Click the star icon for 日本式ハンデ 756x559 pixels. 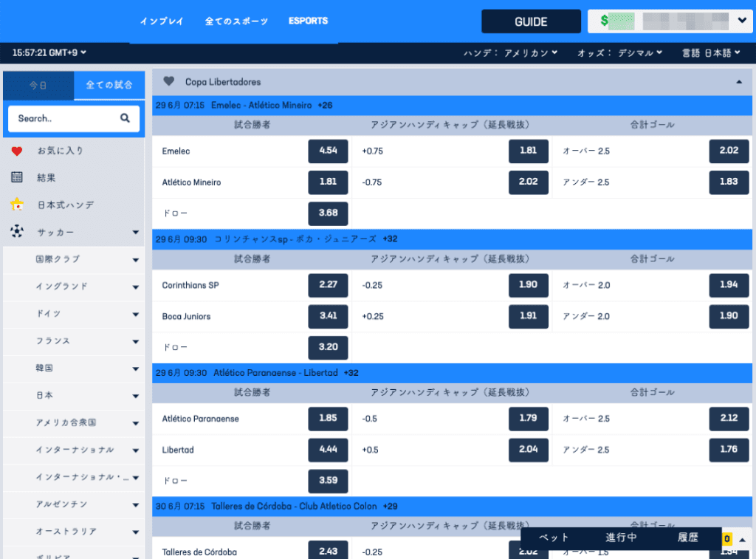(17, 205)
